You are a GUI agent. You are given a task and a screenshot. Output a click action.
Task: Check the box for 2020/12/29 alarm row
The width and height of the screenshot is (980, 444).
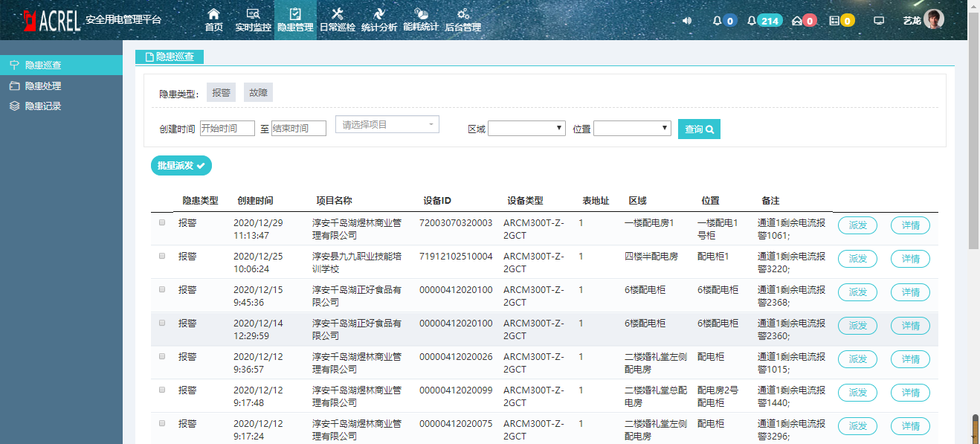[162, 222]
